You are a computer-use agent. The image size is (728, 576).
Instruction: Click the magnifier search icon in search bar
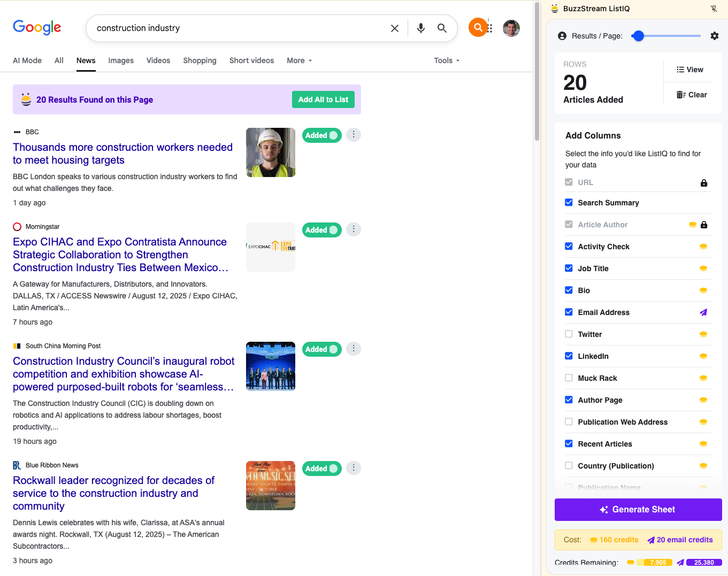(x=442, y=28)
